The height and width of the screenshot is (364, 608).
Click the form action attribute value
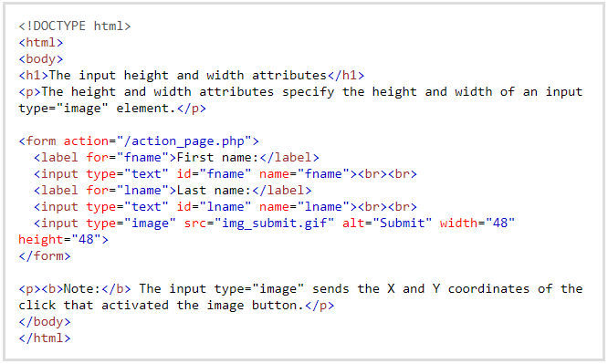(182, 141)
